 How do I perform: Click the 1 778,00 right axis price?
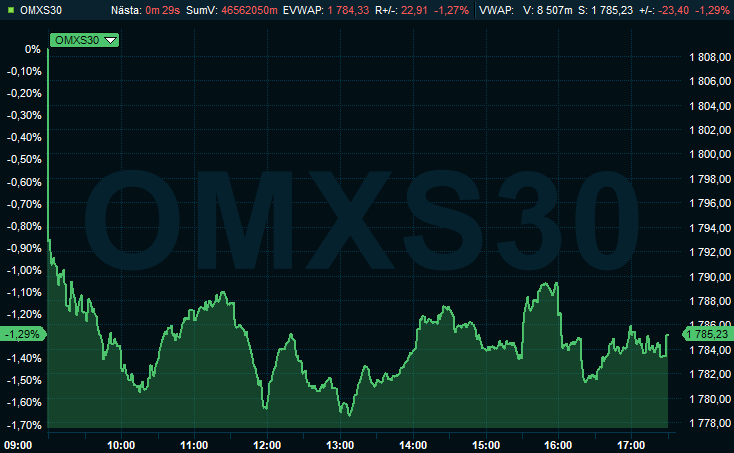pyautogui.click(x=710, y=423)
